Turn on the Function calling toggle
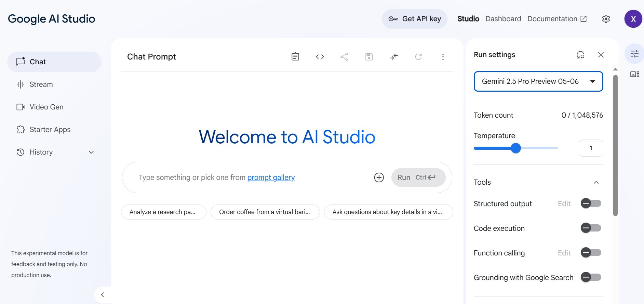Viewport: 644px width, 304px height. (x=591, y=253)
